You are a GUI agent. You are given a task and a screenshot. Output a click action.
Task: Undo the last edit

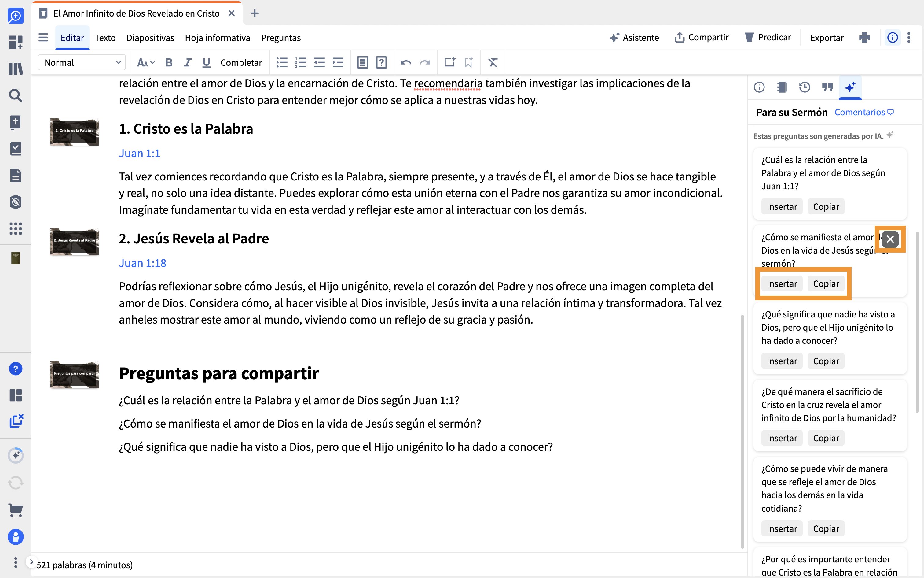(406, 62)
